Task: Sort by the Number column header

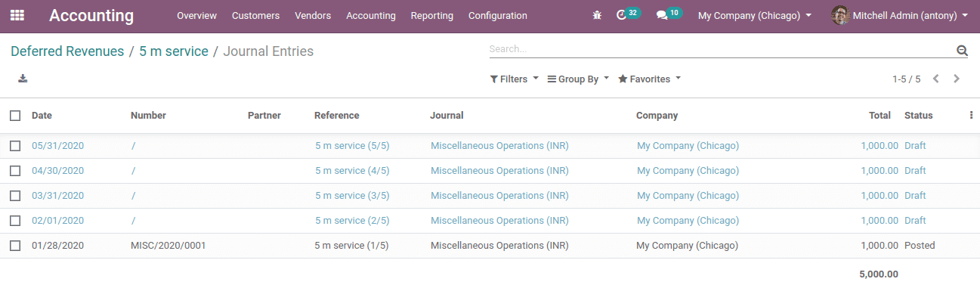Action: pos(148,116)
